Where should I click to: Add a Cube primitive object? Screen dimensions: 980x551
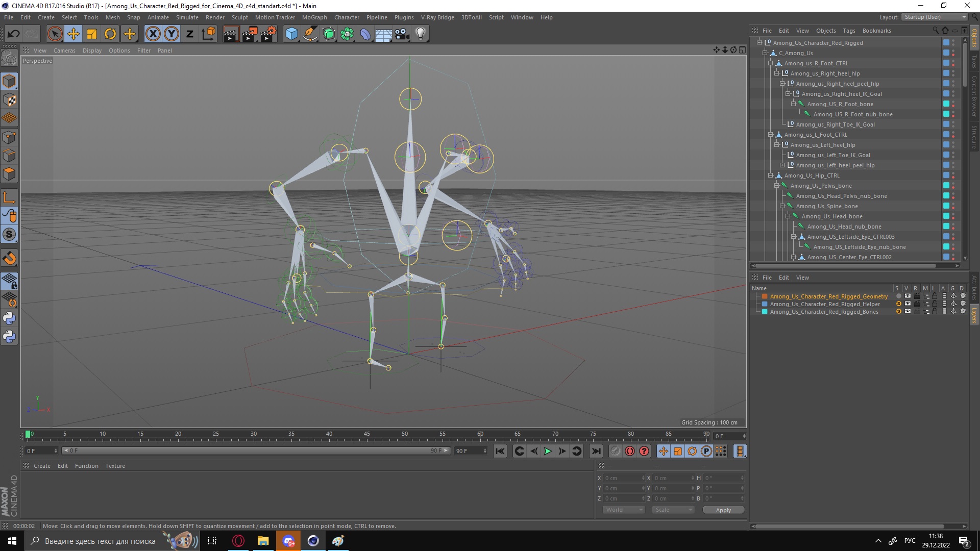(x=291, y=34)
